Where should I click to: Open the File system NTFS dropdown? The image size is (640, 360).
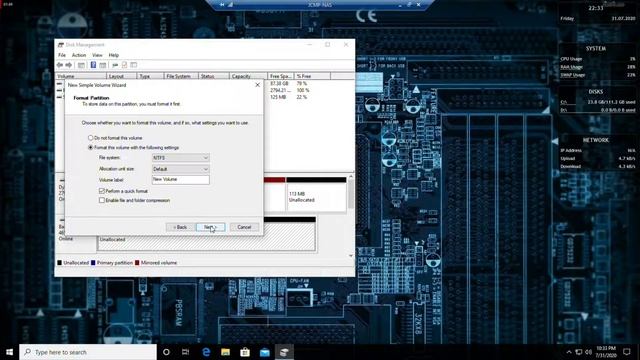180,158
